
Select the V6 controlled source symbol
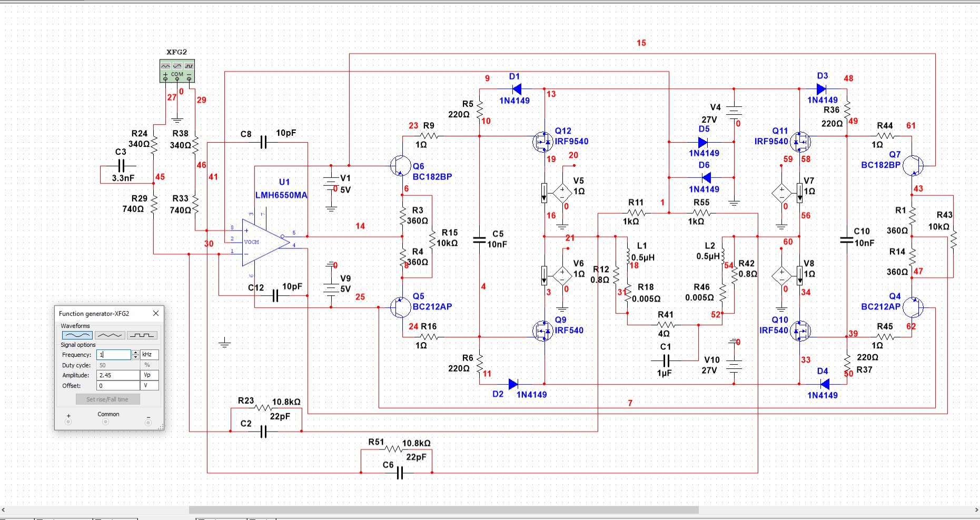click(x=562, y=275)
